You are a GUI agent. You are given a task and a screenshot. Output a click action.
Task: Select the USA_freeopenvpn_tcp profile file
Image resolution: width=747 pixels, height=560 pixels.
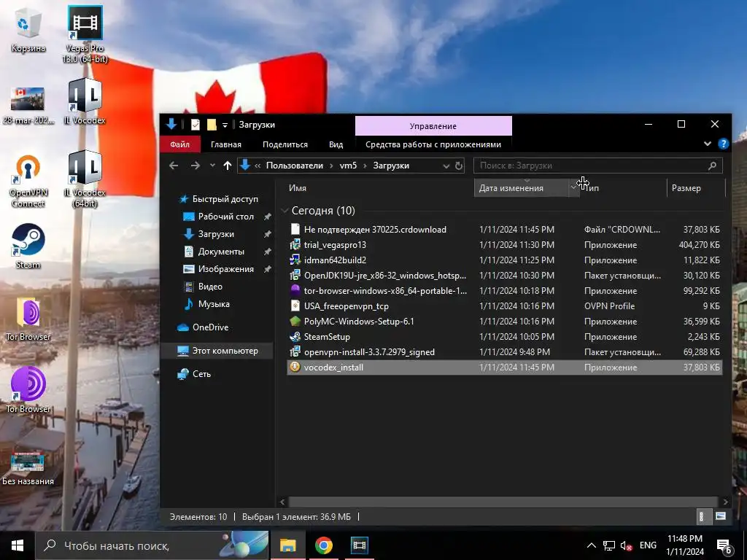coord(505,306)
